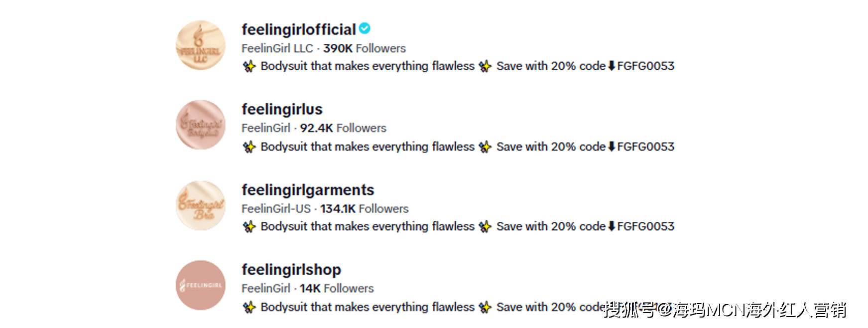Click the feelingirlus profile avatar

[x=201, y=125]
